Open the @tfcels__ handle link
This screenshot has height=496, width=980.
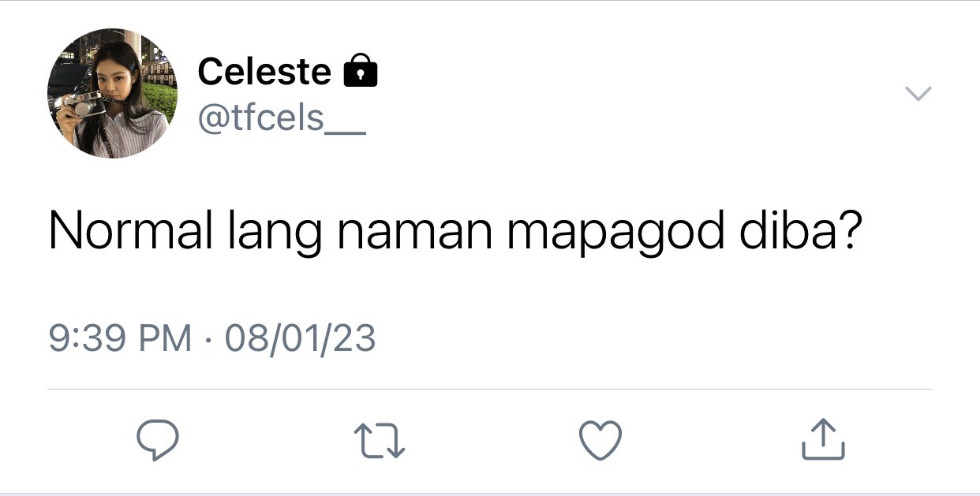281,118
